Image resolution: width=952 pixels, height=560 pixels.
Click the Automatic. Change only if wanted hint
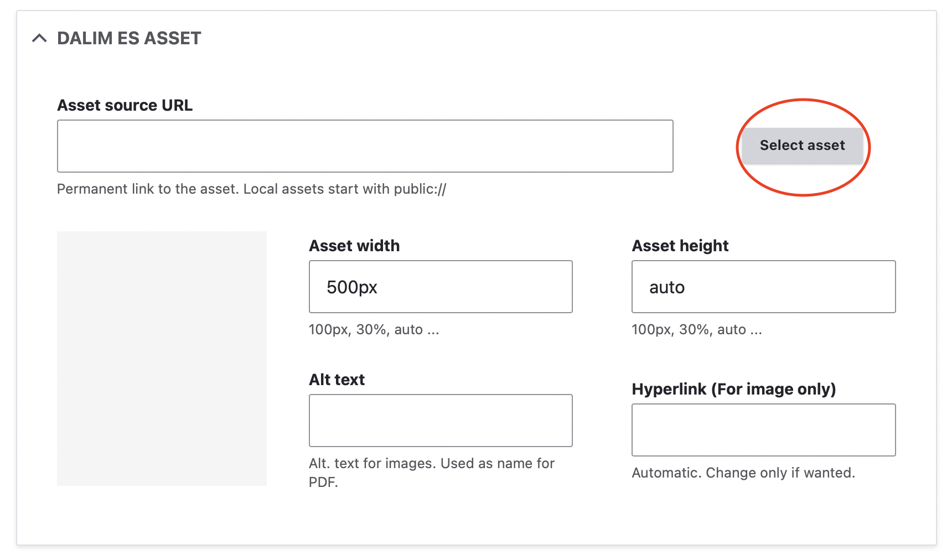point(743,473)
